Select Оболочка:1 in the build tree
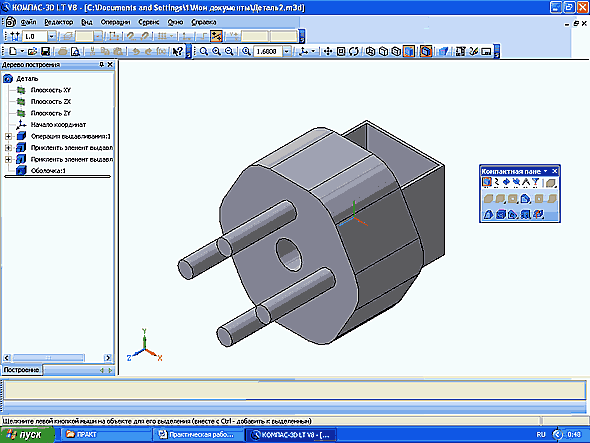Screen dimensions: 590x443 [x=48, y=171]
